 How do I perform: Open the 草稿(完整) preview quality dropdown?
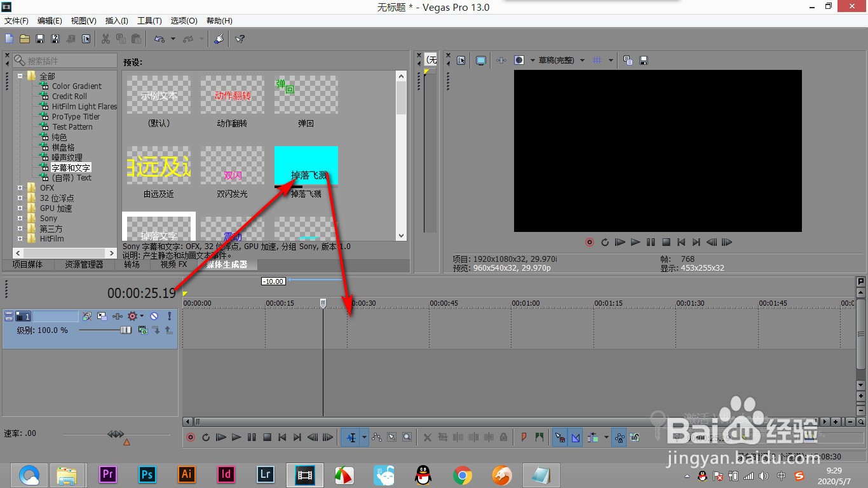[562, 60]
